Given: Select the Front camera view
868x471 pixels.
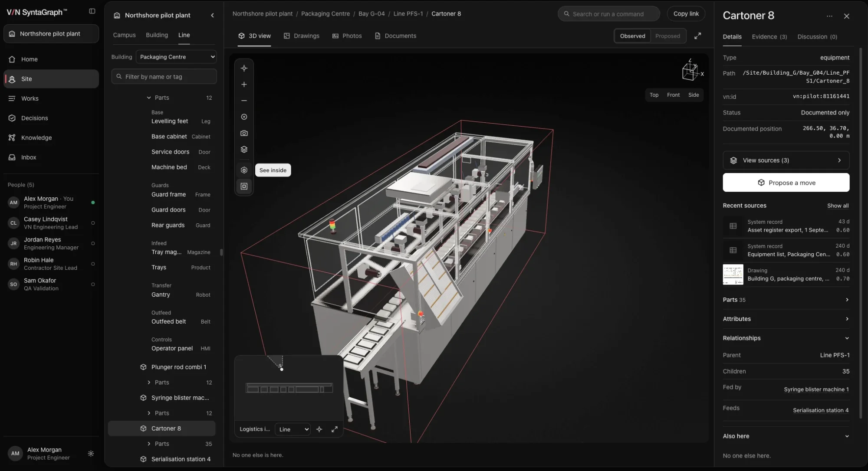Looking at the screenshot, I should [x=673, y=95].
